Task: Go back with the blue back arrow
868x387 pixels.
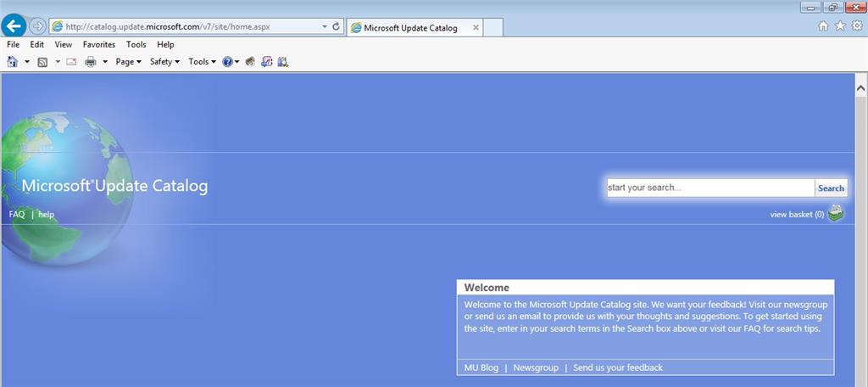Action: click(14, 25)
